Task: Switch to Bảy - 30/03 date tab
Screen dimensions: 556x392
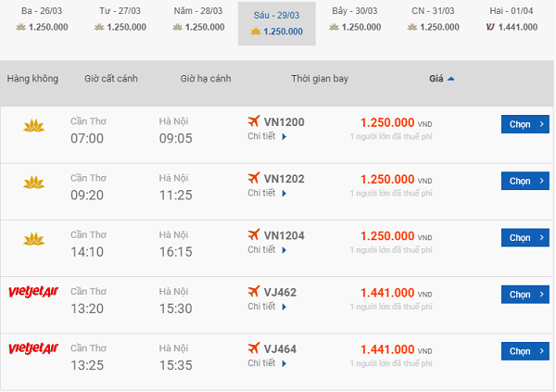Action: coord(353,19)
